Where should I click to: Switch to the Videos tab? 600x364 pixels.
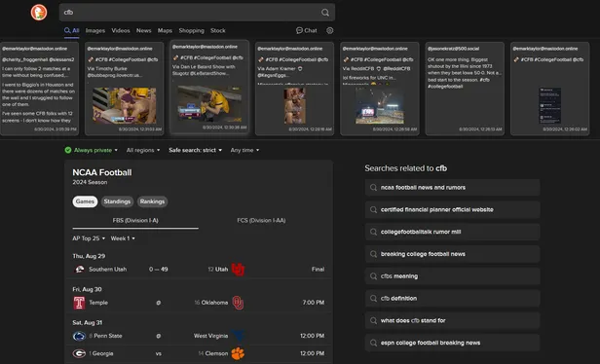pyautogui.click(x=121, y=30)
